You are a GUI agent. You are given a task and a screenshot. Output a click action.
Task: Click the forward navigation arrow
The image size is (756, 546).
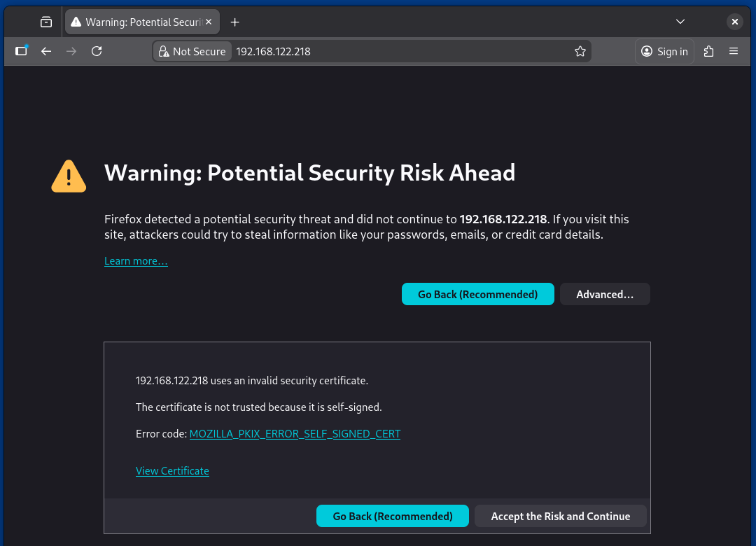click(x=71, y=50)
